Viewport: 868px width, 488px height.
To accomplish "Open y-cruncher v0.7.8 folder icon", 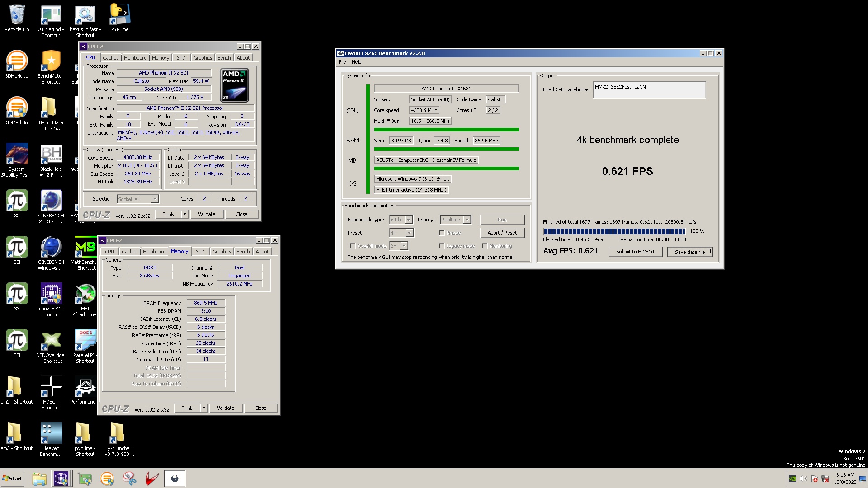I will click(120, 439).
